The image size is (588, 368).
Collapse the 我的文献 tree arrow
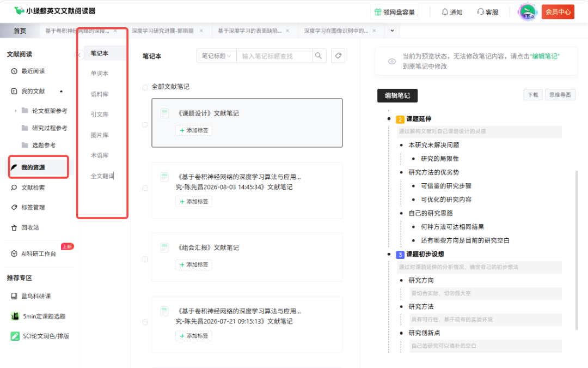pos(61,91)
